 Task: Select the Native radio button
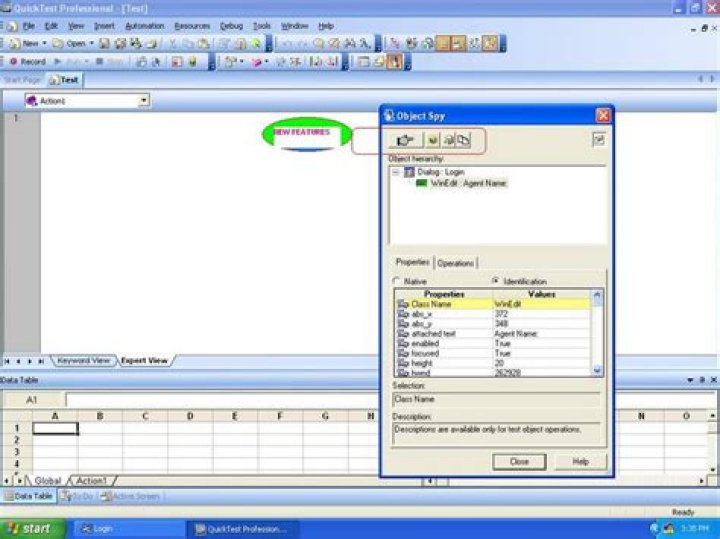tap(397, 281)
